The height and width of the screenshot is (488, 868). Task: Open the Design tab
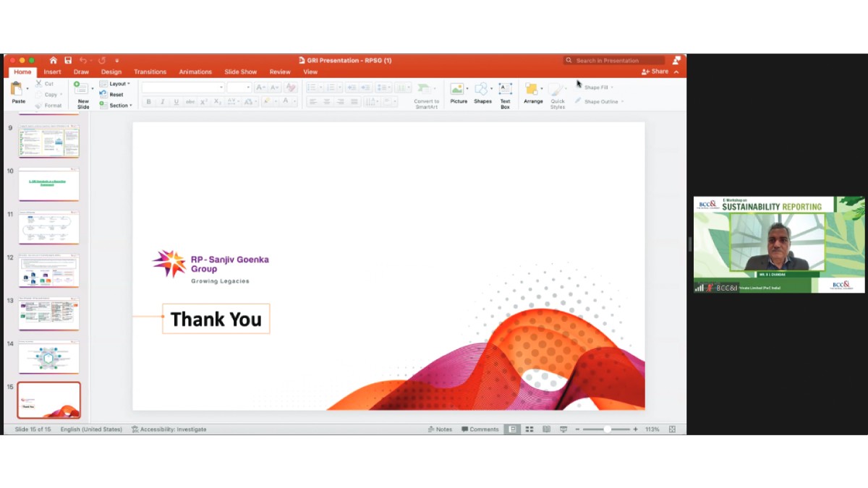[111, 72]
